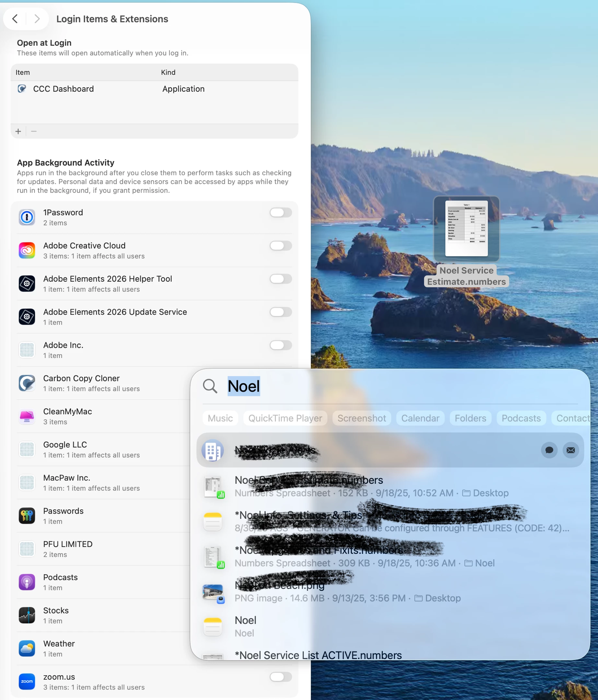
Task: Select the Music filter in Spotlight
Action: [220, 418]
